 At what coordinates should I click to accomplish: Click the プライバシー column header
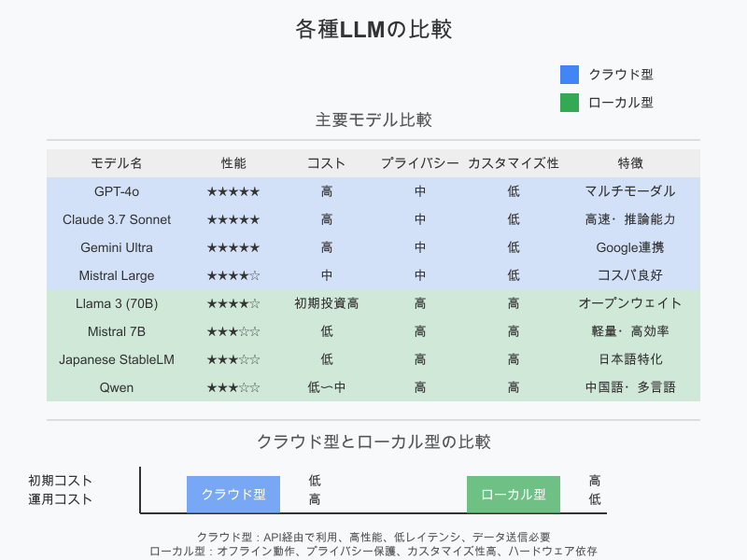[x=419, y=163]
